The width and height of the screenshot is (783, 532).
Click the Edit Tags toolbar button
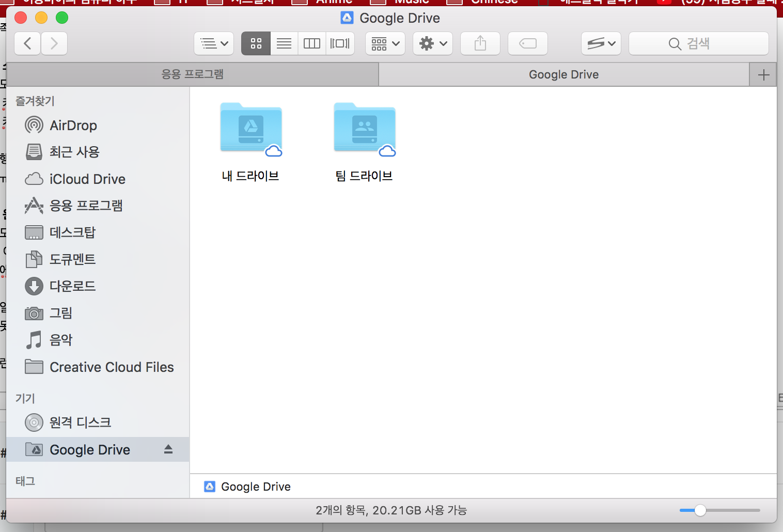[528, 43]
